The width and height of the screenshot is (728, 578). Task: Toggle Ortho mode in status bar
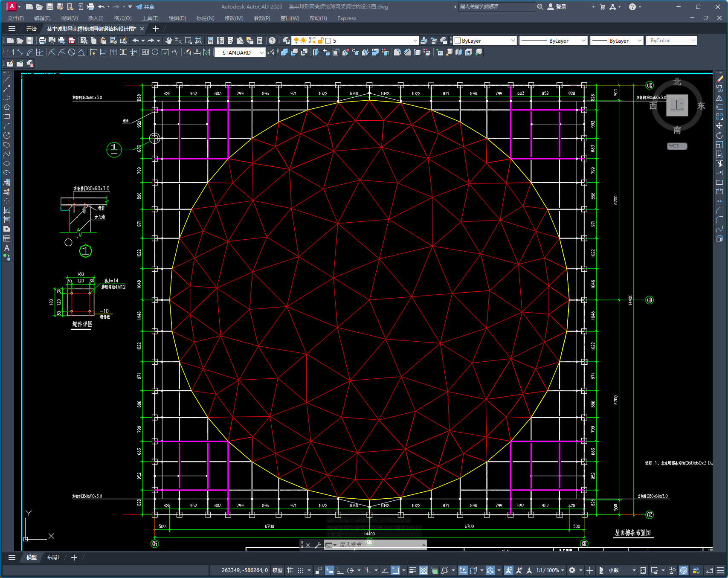click(x=339, y=570)
